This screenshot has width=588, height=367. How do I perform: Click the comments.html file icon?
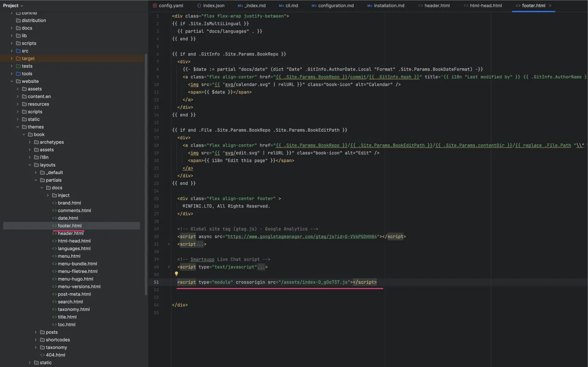[x=54, y=211]
